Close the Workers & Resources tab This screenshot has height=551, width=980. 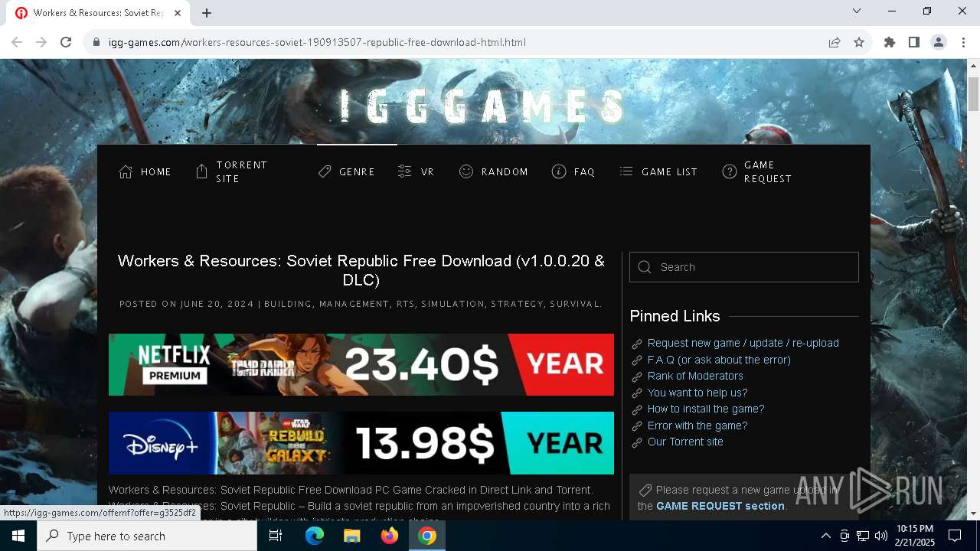click(x=178, y=13)
